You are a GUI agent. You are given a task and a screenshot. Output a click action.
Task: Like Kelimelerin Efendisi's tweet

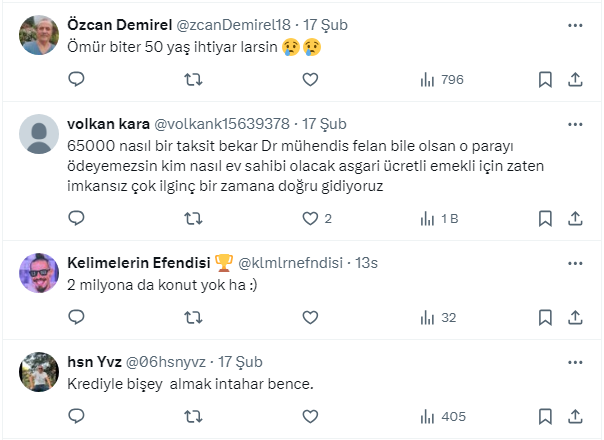pos(310,317)
